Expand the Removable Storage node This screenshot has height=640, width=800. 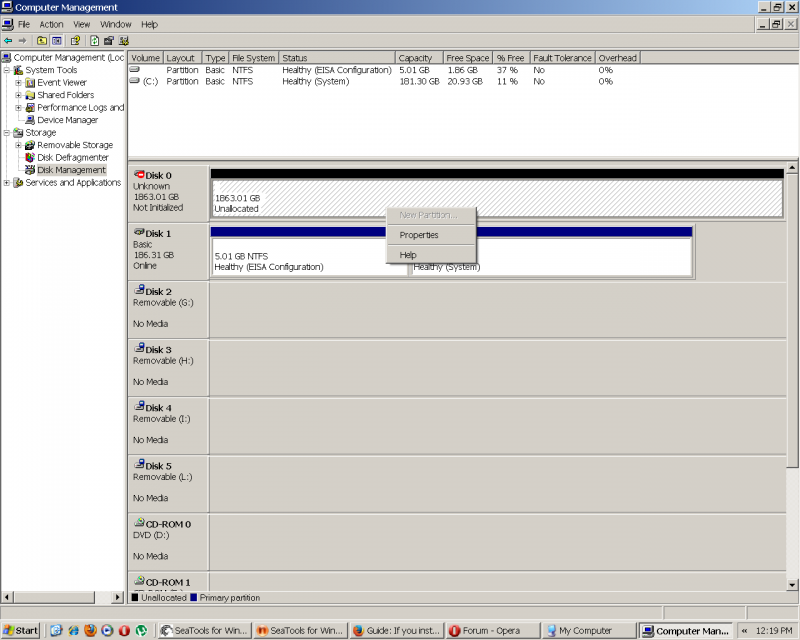pos(18,145)
